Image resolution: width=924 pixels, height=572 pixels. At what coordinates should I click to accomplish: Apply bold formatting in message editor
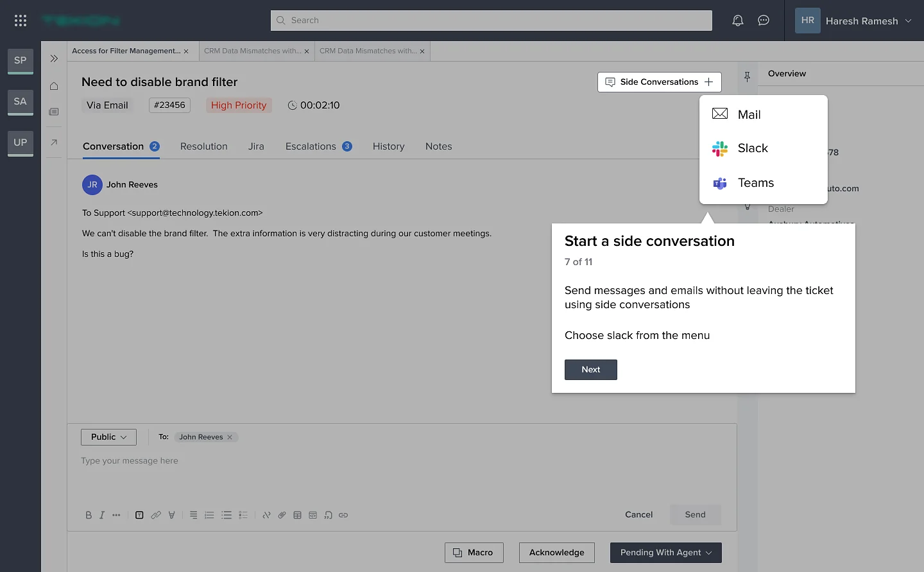(x=89, y=515)
